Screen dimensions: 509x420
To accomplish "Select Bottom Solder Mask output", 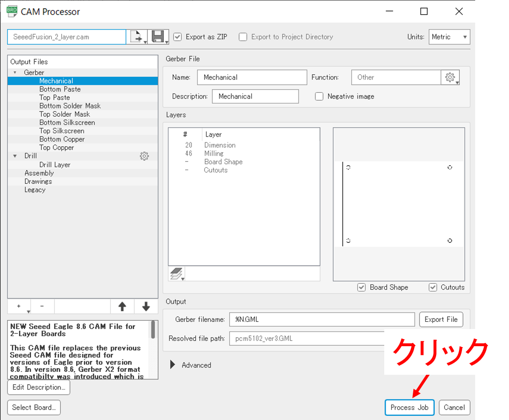I will pos(83,106).
